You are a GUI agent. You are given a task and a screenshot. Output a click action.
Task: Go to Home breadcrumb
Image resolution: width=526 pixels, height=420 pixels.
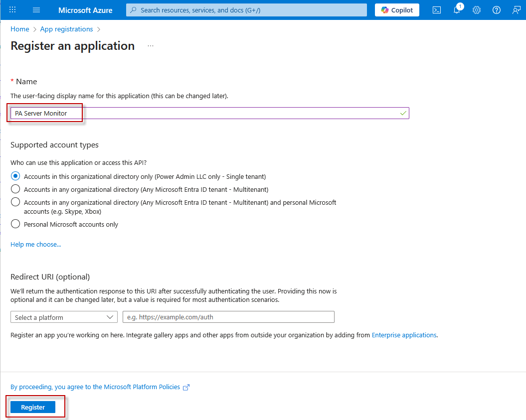[19, 29]
